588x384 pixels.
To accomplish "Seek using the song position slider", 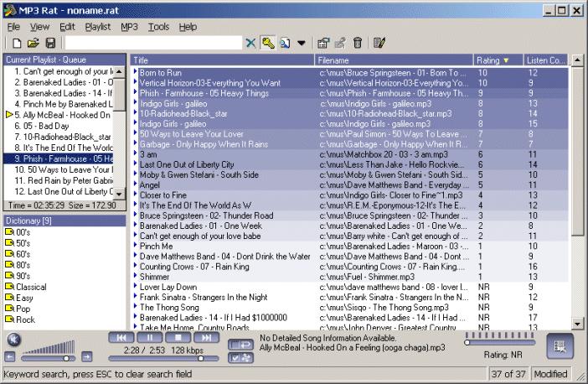I will (x=163, y=359).
